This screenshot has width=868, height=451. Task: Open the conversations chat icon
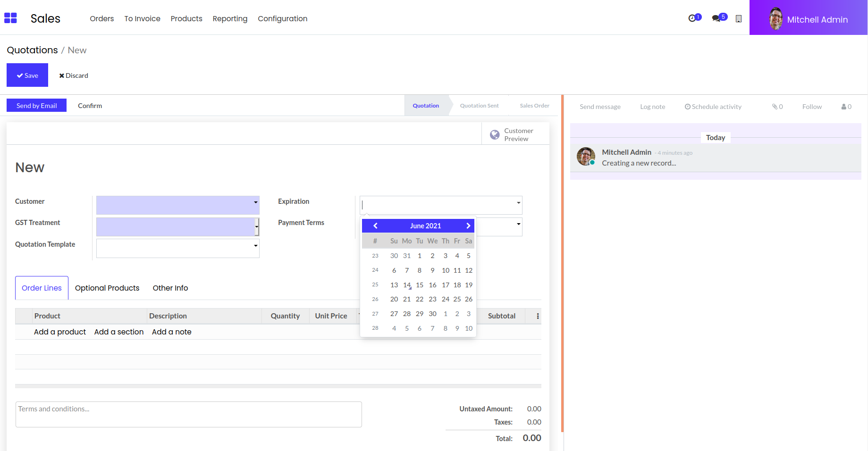(716, 18)
